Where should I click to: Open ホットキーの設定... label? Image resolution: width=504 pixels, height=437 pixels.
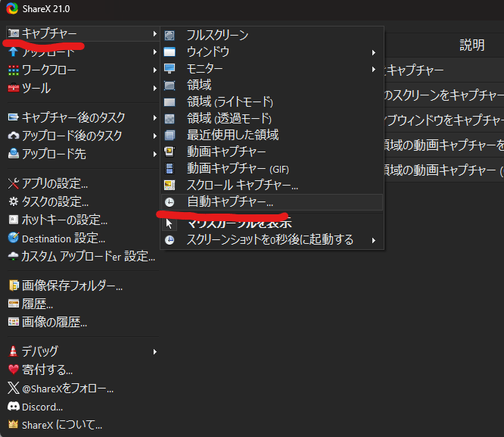(64, 220)
